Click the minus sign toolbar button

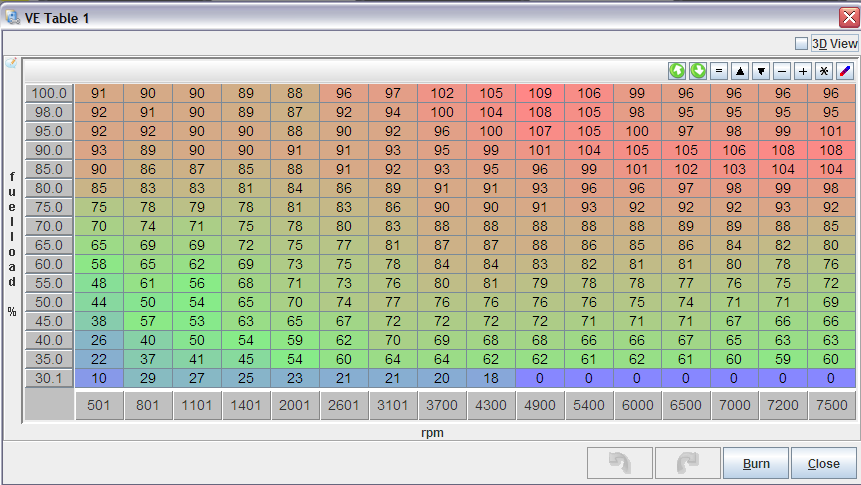(x=782, y=71)
